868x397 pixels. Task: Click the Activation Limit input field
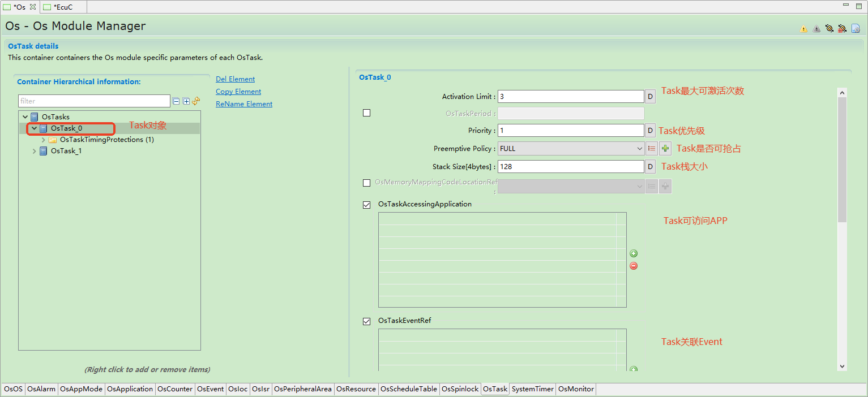click(x=570, y=97)
